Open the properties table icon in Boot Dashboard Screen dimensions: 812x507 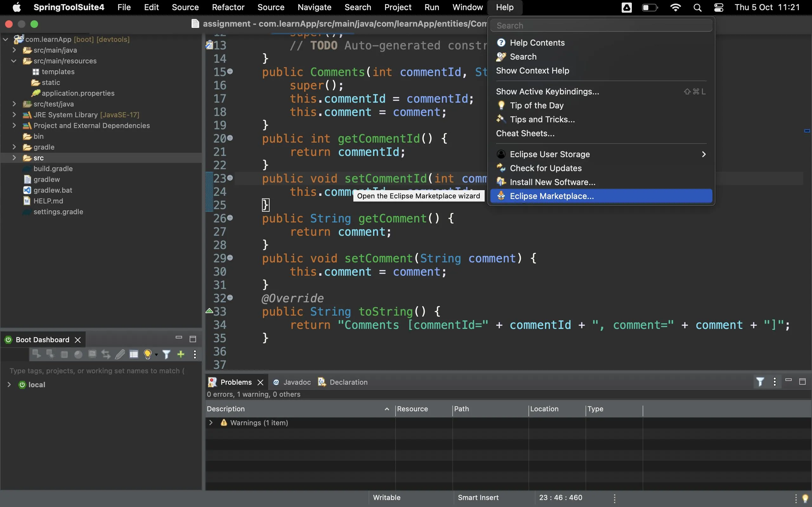(x=134, y=354)
